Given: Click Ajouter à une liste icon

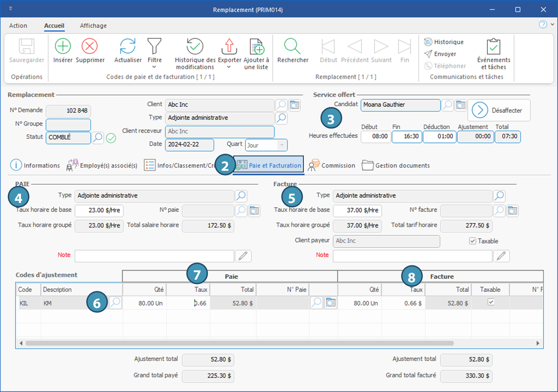Looking at the screenshot, I should [x=256, y=46].
